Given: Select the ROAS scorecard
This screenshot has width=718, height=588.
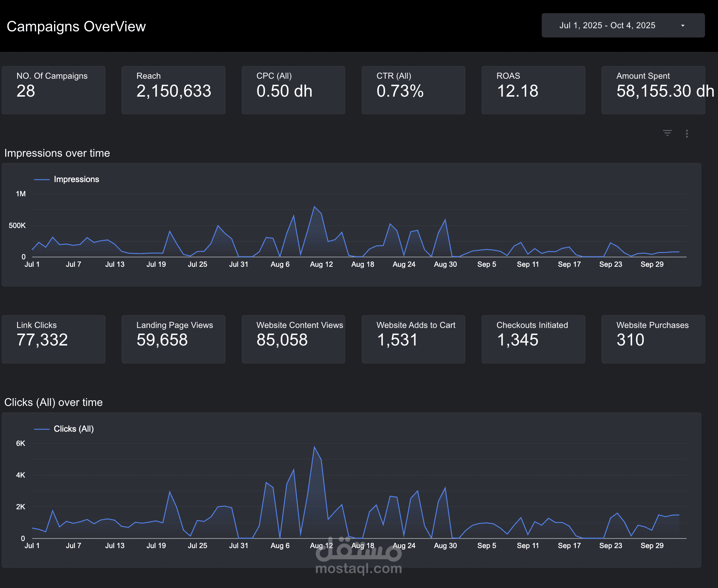Looking at the screenshot, I should pyautogui.click(x=533, y=90).
